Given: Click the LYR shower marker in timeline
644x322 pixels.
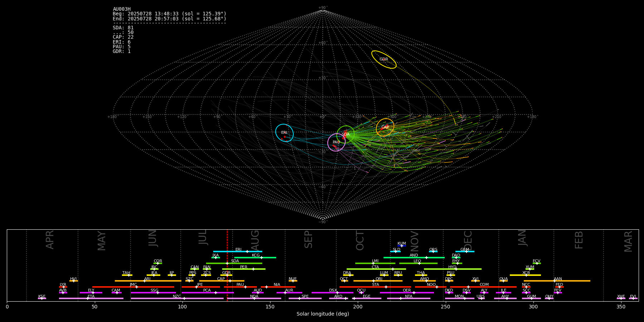Looking at the screenshot, I should pos(63,287).
